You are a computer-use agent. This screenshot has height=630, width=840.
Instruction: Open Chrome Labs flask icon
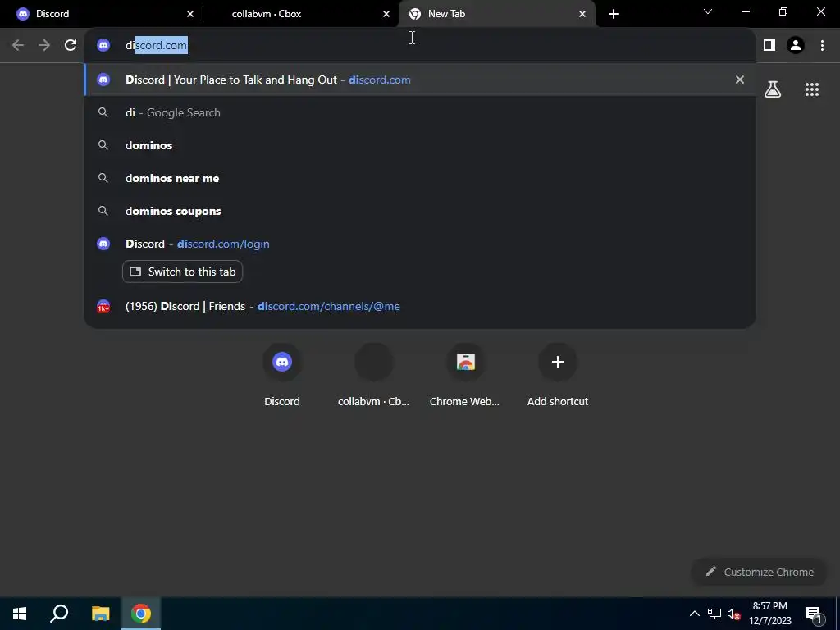point(773,89)
